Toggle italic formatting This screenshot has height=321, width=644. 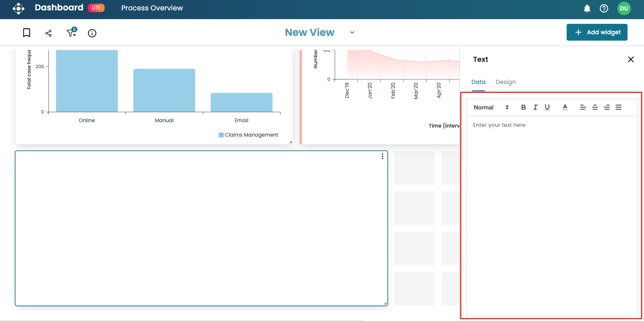pyautogui.click(x=535, y=107)
